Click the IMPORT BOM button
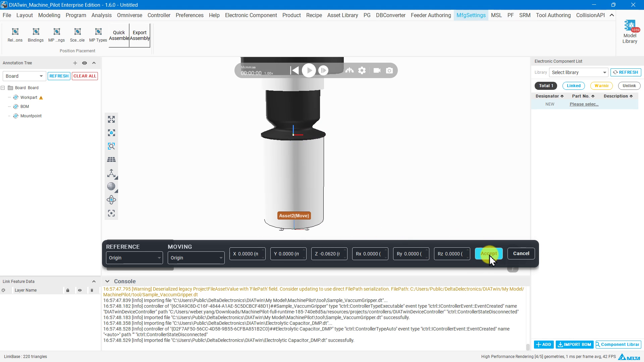This screenshot has width=644, height=362. (575, 345)
